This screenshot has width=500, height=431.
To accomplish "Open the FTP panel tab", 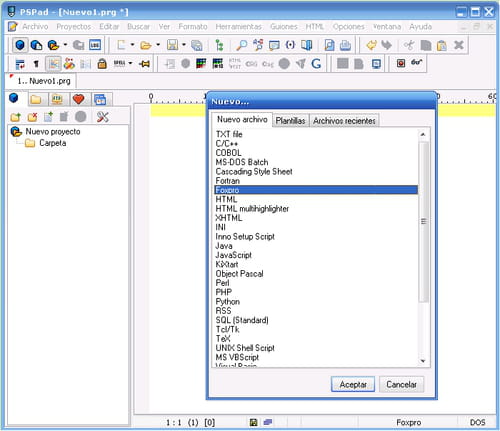I will [57, 99].
